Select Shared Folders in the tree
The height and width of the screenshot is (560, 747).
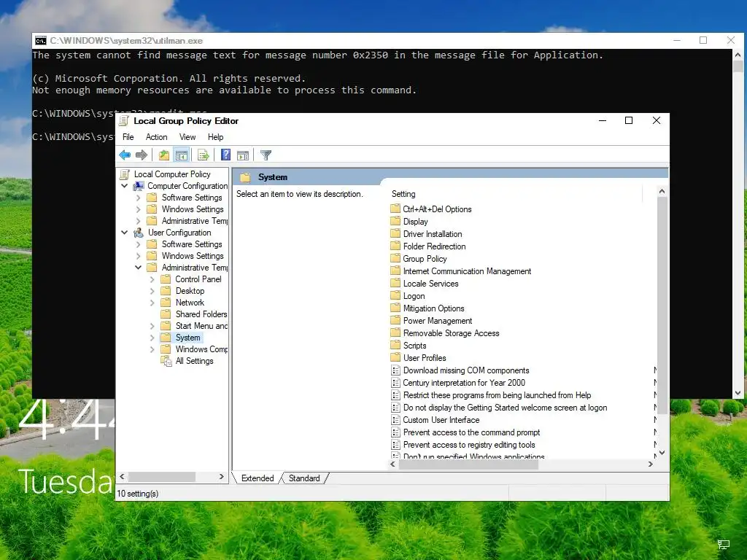201,314
